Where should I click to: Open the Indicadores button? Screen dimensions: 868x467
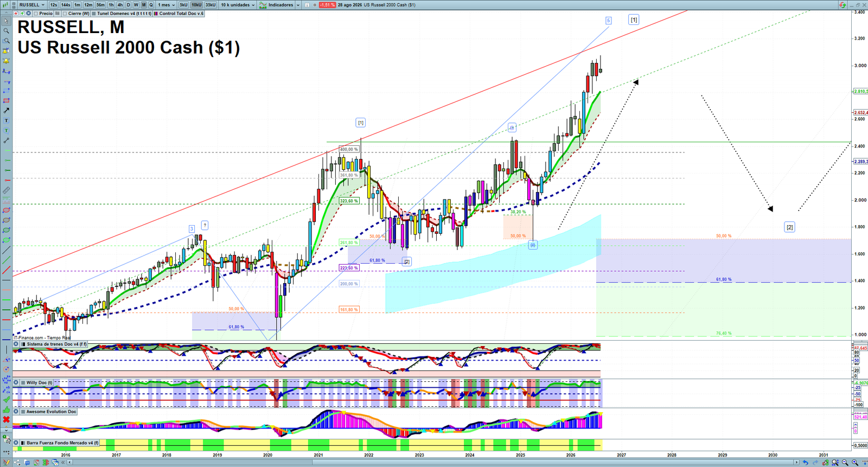pyautogui.click(x=277, y=5)
